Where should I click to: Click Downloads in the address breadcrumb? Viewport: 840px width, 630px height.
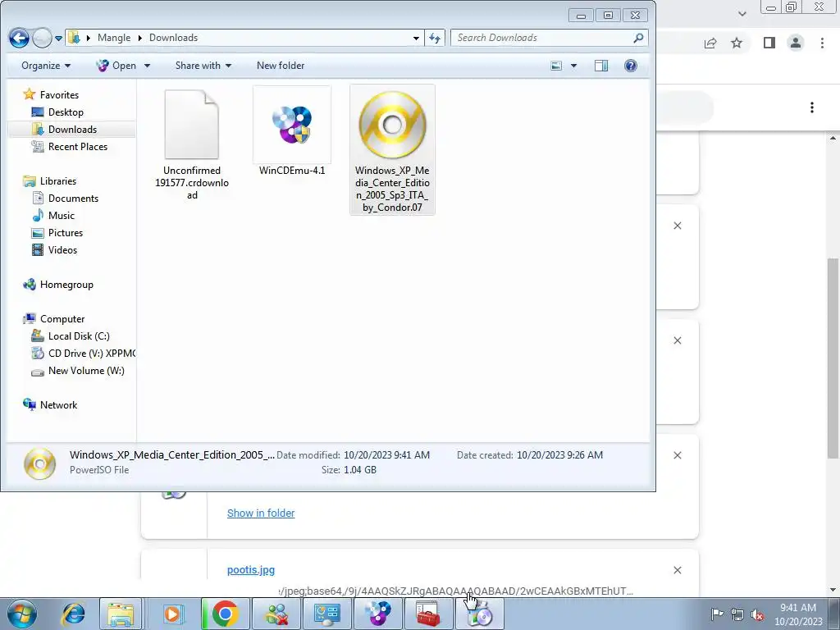[173, 38]
